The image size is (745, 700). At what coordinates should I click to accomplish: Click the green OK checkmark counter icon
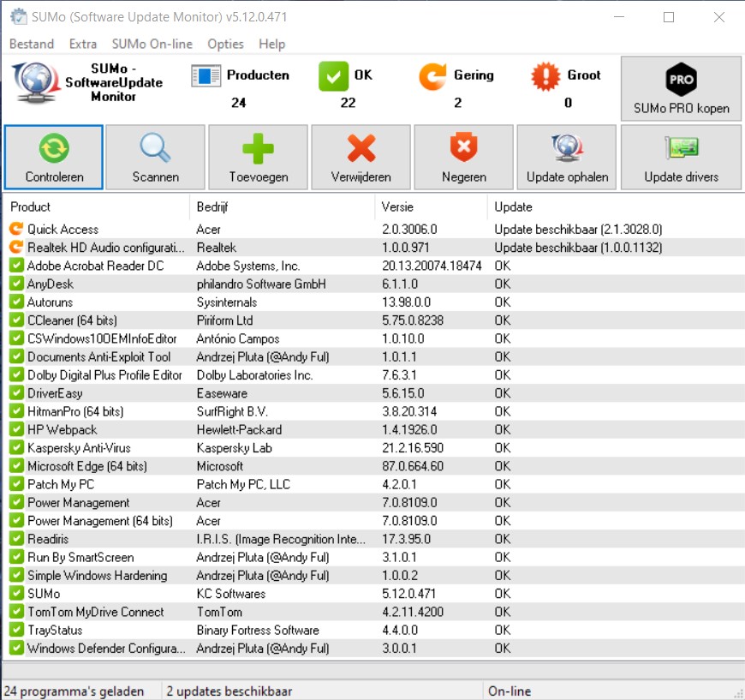click(x=333, y=76)
